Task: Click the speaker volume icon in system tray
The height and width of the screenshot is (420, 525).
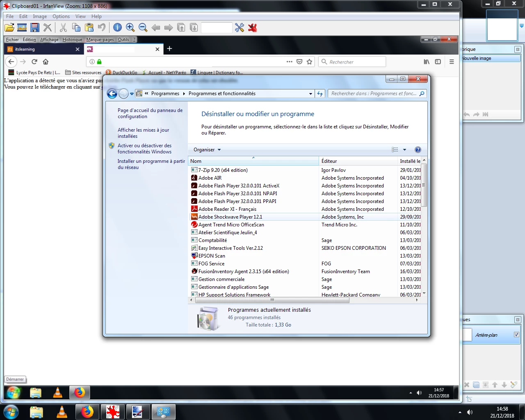Action: (x=470, y=412)
